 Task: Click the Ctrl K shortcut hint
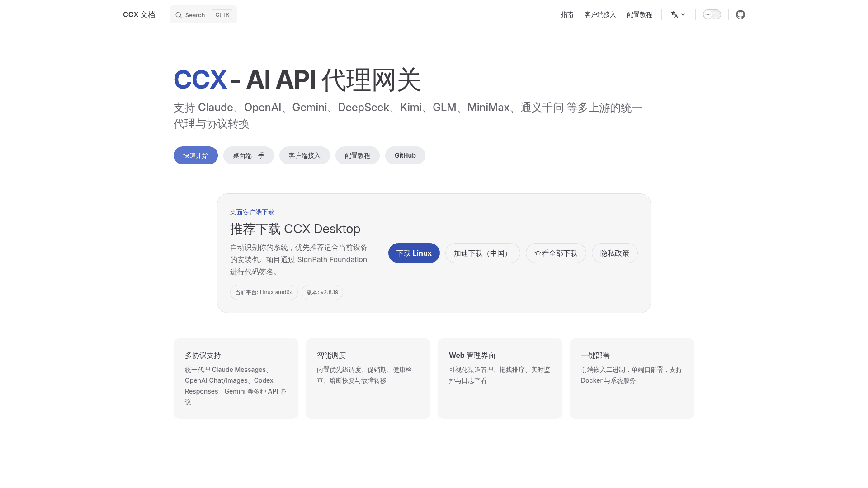click(x=222, y=15)
